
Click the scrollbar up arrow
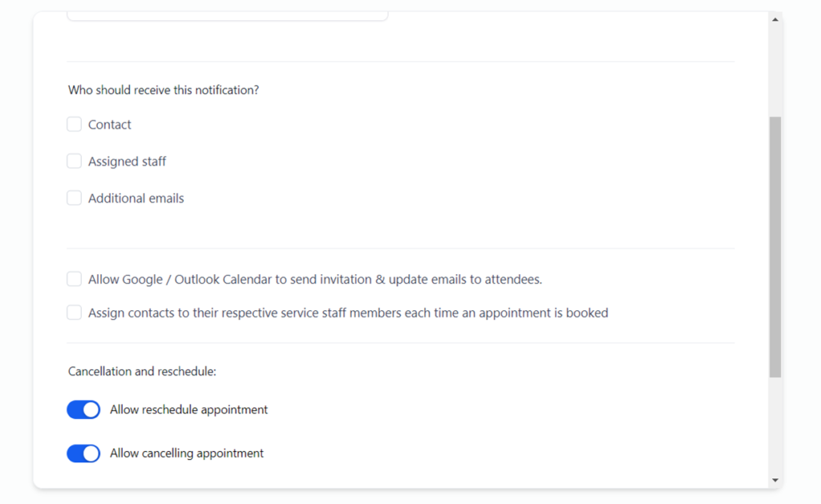pos(774,19)
